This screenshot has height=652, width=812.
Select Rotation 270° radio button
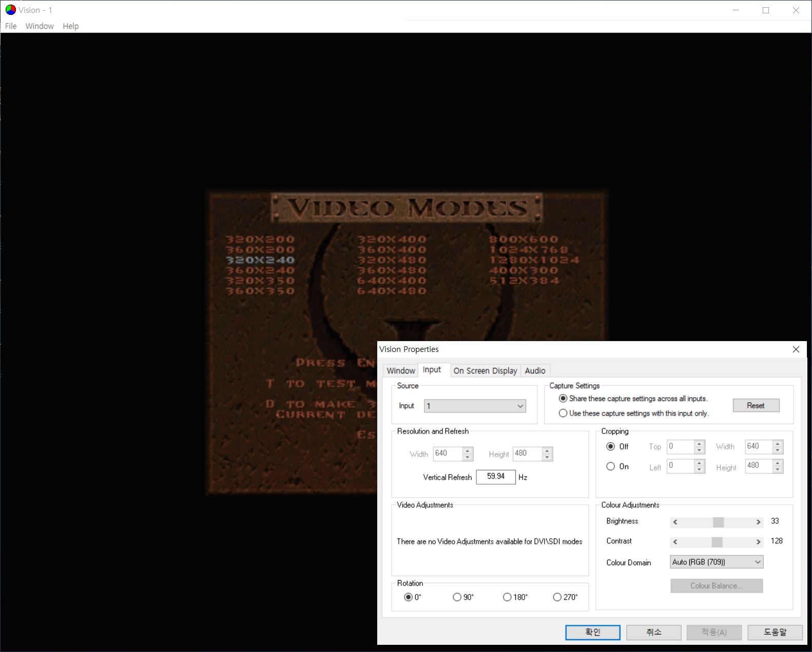pos(557,597)
